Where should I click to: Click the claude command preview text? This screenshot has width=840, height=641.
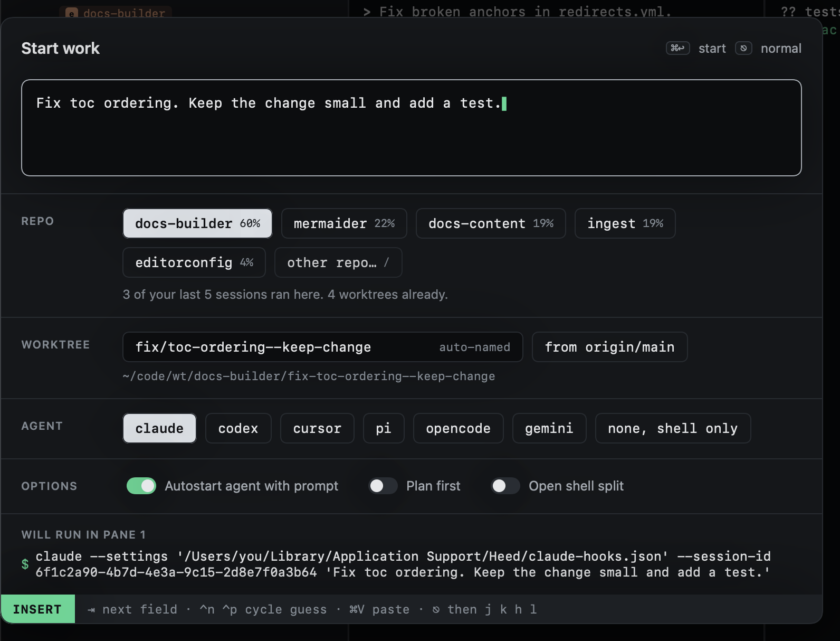403,564
